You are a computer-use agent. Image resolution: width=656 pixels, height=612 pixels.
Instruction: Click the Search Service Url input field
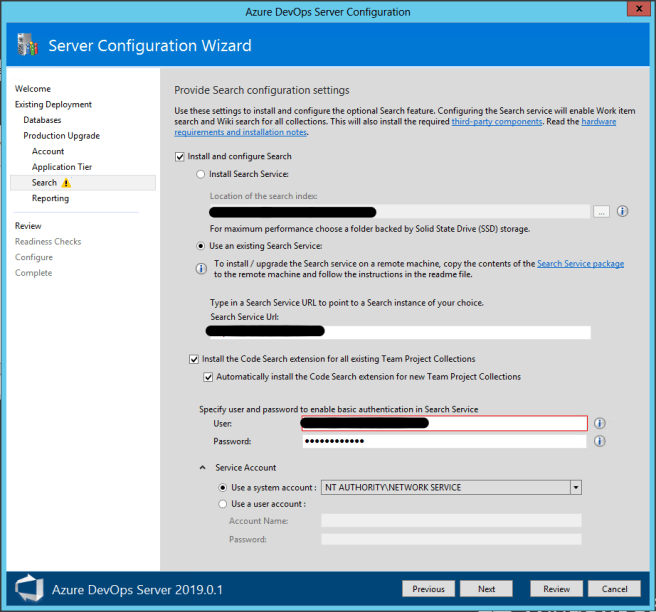pyautogui.click(x=450, y=333)
